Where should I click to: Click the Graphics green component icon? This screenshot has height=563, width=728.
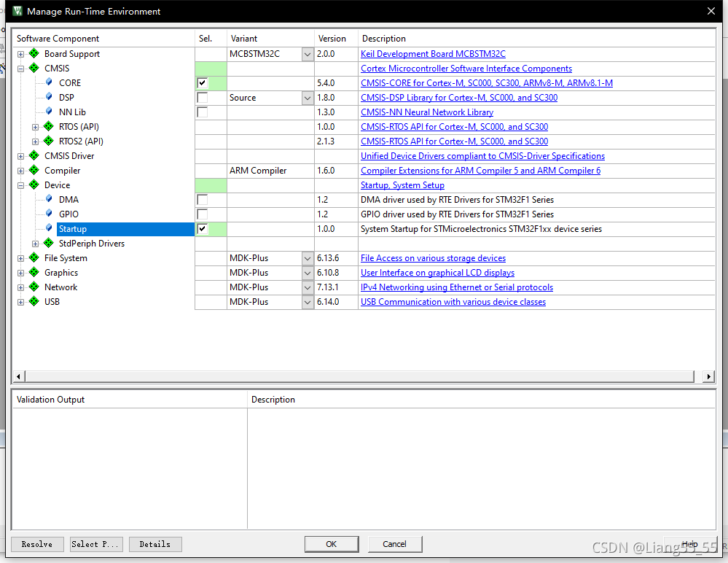tap(34, 272)
